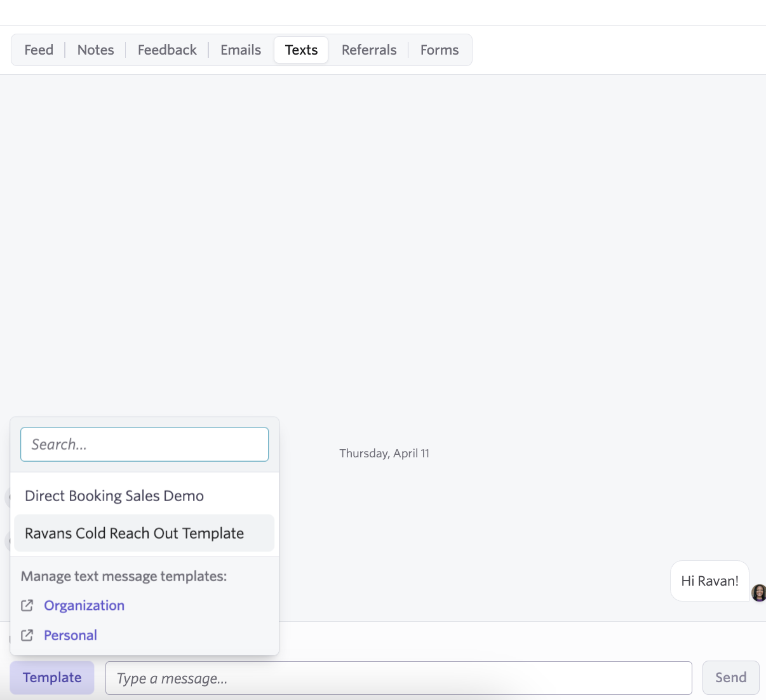The image size is (766, 700).
Task: Click the Hi Ravan! message bubble
Action: click(710, 581)
